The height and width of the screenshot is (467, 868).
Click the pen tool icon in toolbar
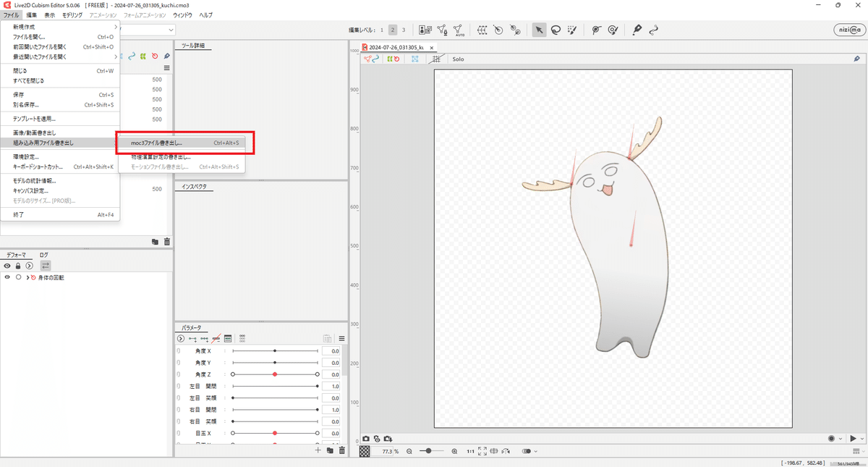click(637, 30)
